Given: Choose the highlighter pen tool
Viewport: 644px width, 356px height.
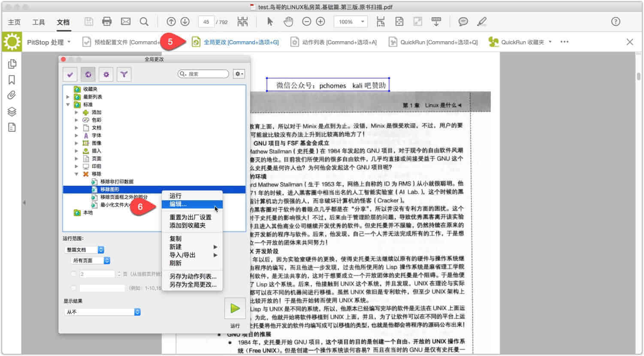Looking at the screenshot, I should tap(482, 21).
